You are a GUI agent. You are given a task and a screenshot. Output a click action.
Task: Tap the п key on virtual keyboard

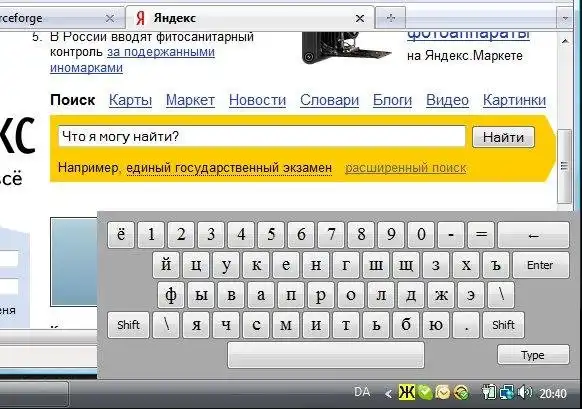pyautogui.click(x=291, y=295)
